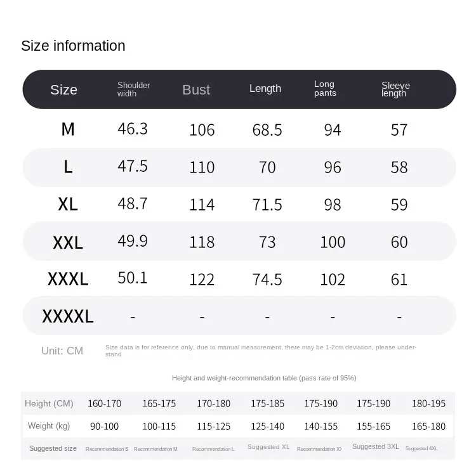Select the M size row label
476x473 pixels.
[68, 129]
